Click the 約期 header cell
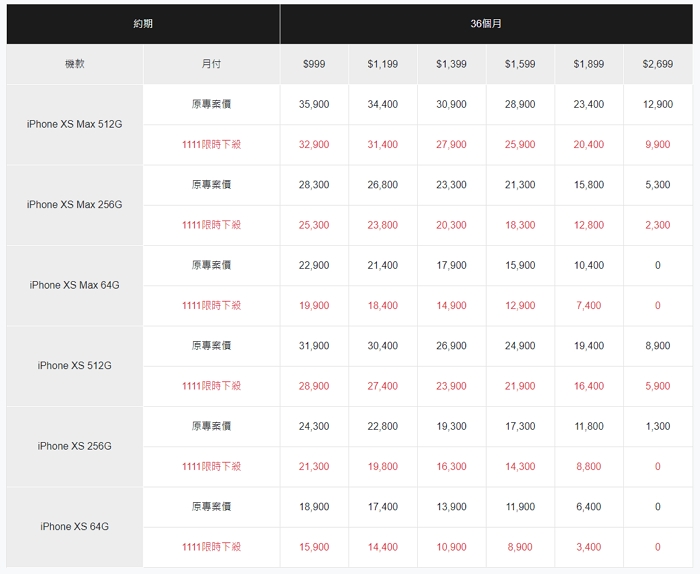 143,24
